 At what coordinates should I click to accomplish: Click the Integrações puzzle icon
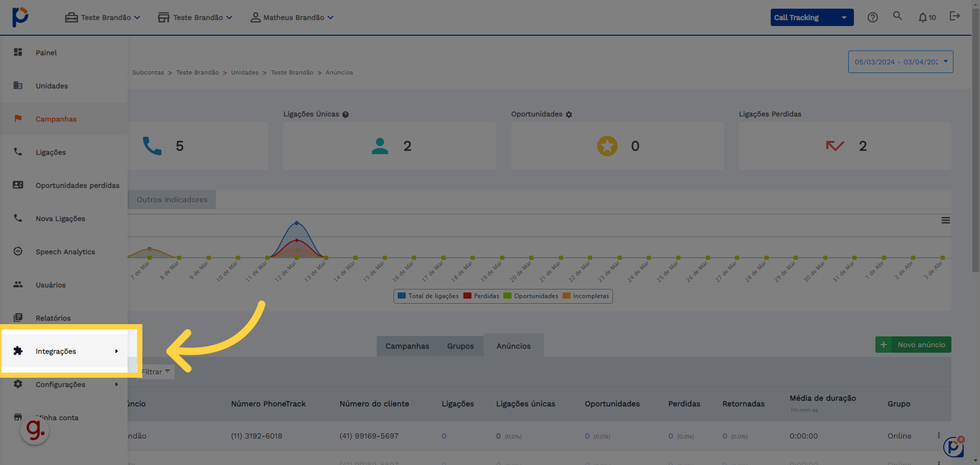18,351
